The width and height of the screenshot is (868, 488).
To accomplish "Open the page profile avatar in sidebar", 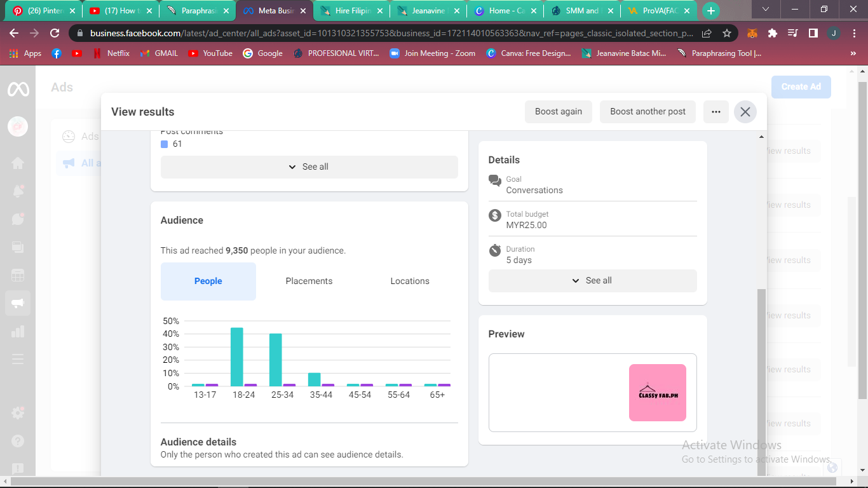I will click(x=18, y=126).
